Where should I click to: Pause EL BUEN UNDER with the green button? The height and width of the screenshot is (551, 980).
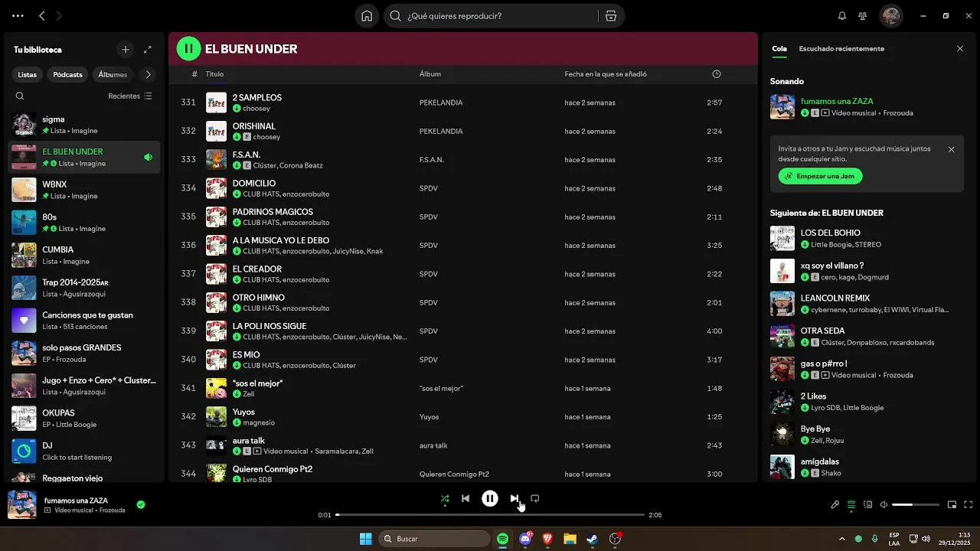188,49
